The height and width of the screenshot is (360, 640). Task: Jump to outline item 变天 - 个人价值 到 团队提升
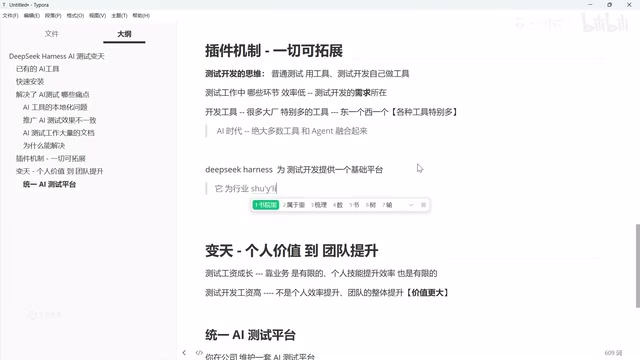click(60, 171)
